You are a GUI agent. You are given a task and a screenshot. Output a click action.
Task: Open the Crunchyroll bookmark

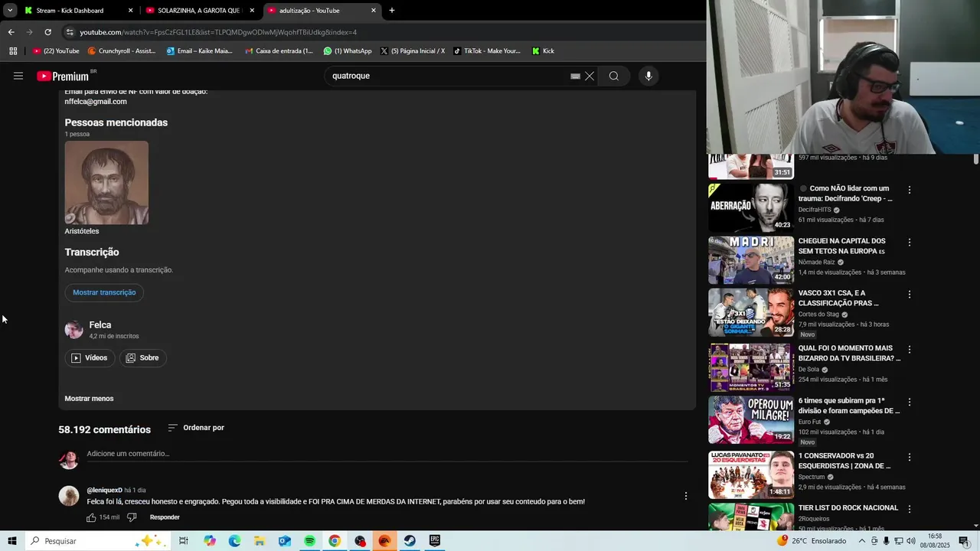tap(122, 51)
